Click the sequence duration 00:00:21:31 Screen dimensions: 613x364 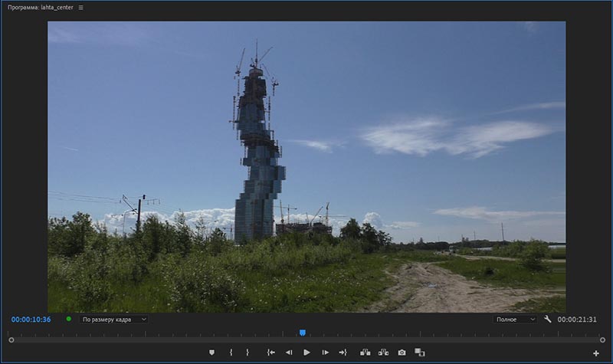577,320
